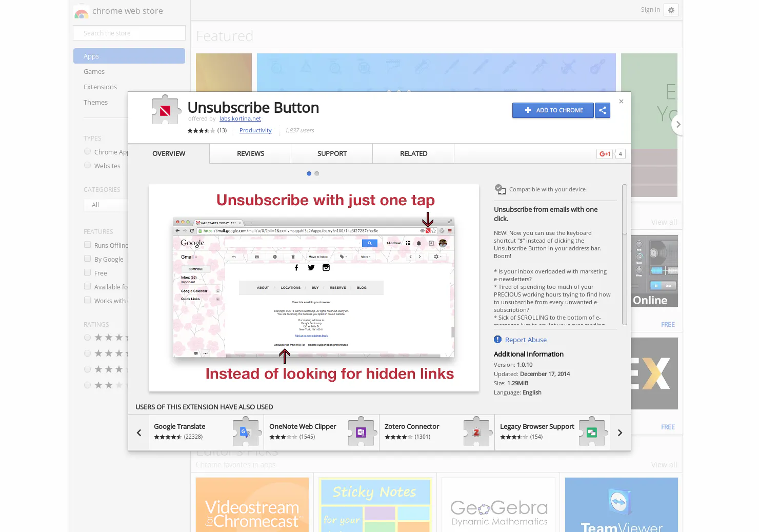Open the Videostream for Chromecast tile
The width and height of the screenshot is (759, 532).
click(x=252, y=505)
